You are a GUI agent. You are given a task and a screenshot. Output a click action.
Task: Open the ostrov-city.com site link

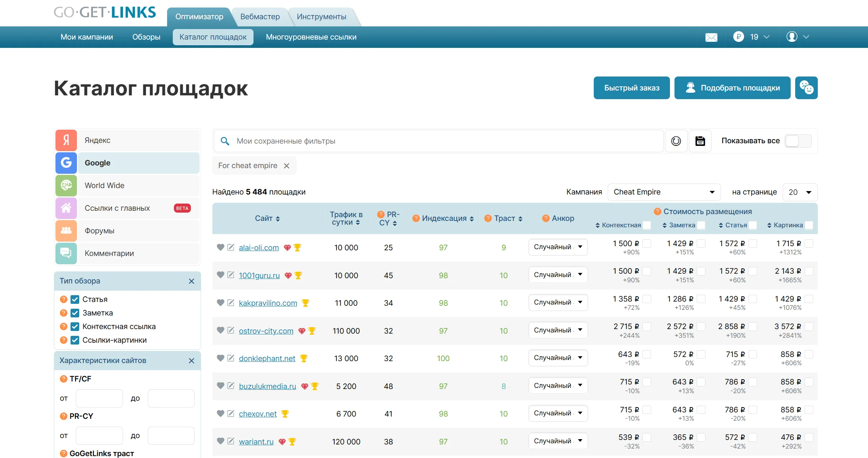coord(266,331)
